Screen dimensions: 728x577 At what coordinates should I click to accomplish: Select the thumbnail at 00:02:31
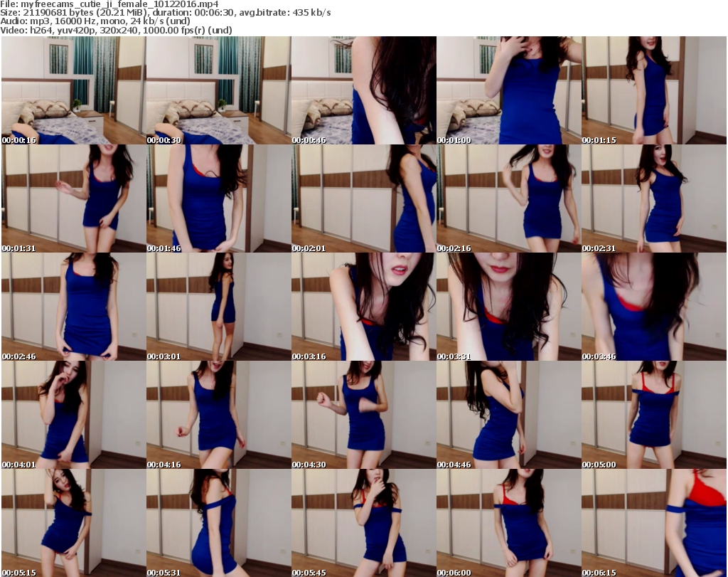click(x=653, y=198)
